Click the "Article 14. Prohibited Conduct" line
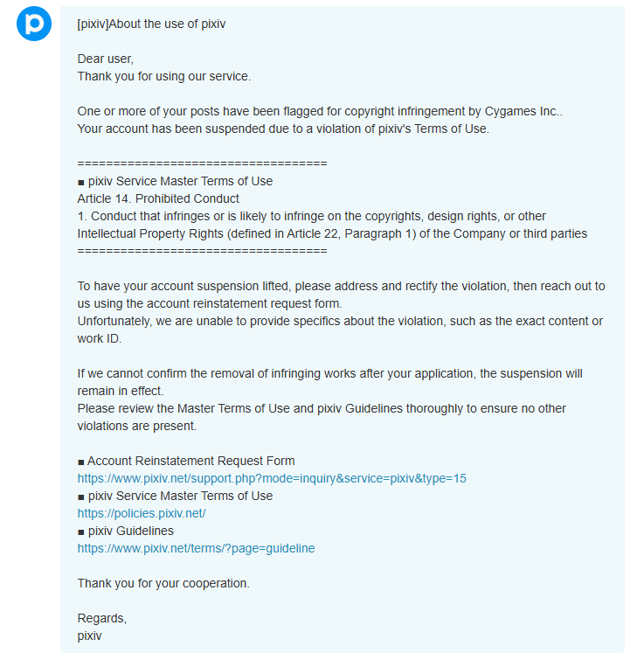This screenshot has width=644, height=660. (158, 198)
